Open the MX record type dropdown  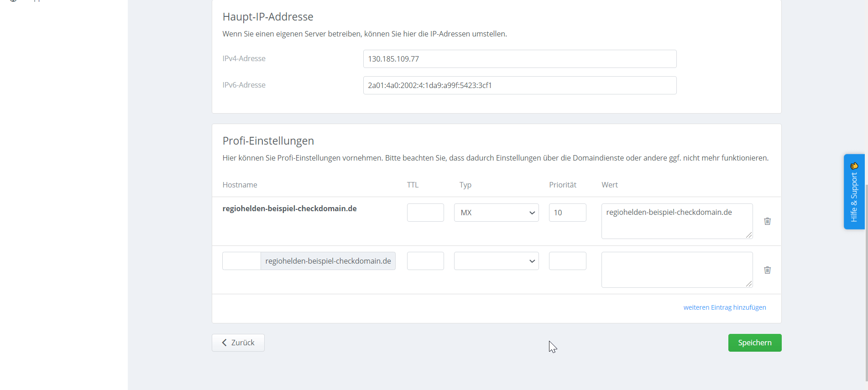point(496,213)
